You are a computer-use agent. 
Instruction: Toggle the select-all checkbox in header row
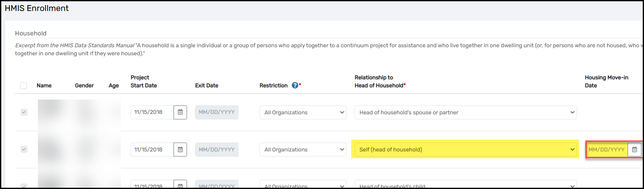coord(24,86)
